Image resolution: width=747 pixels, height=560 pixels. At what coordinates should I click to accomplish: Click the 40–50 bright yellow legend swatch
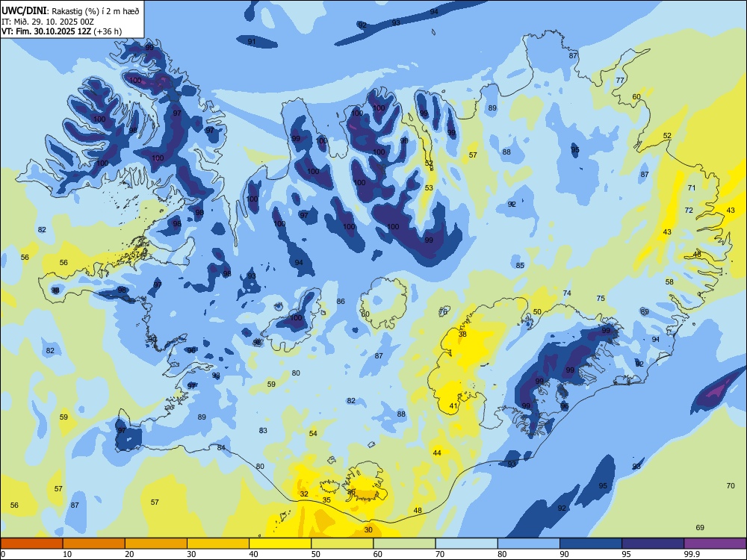(280, 544)
